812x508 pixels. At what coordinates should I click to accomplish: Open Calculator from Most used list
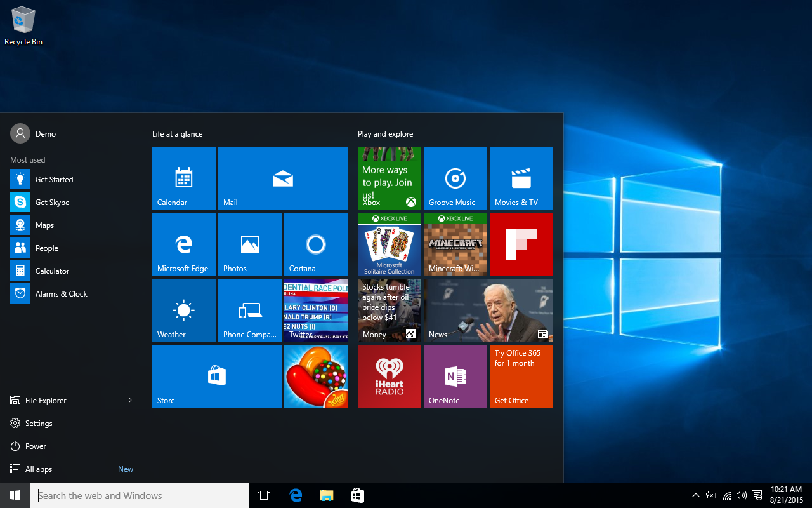coord(72,271)
